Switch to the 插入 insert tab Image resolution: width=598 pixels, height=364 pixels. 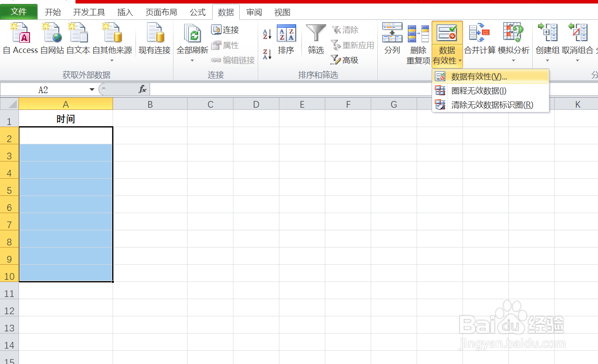pyautogui.click(x=125, y=12)
